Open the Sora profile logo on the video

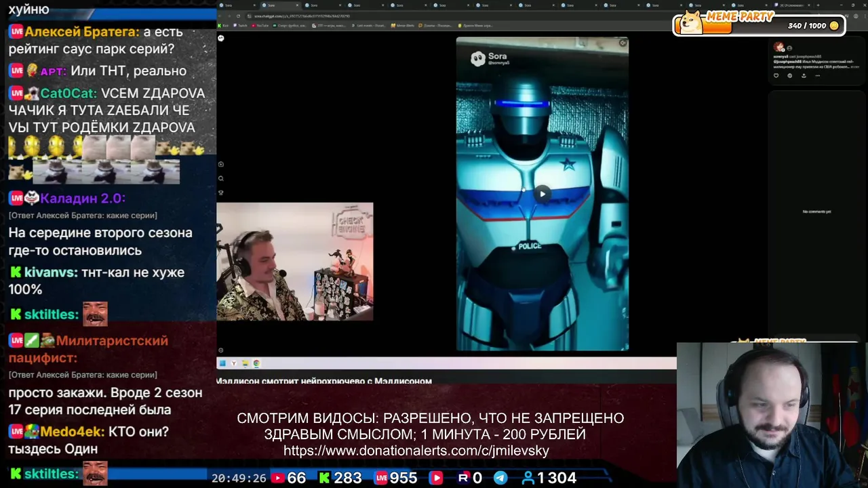[x=478, y=59]
